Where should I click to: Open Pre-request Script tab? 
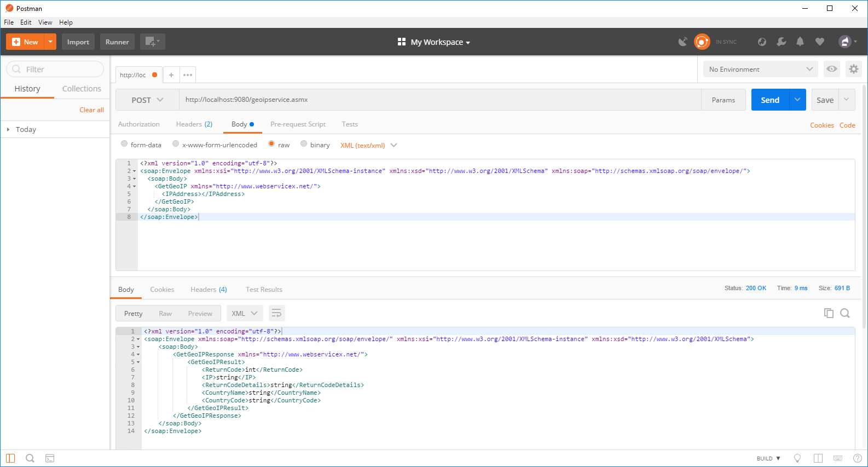(x=298, y=124)
